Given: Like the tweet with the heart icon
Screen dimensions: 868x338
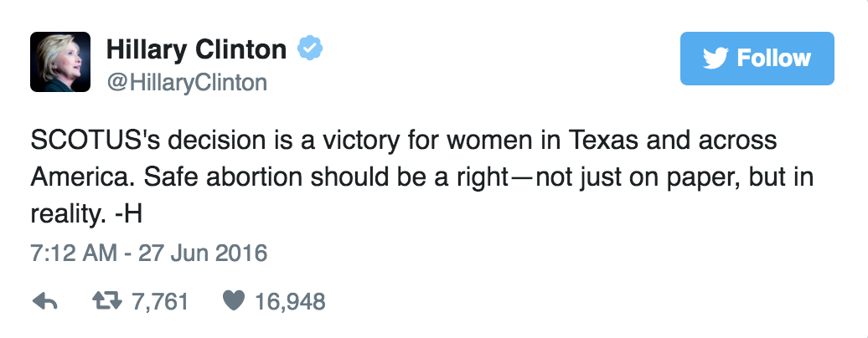Looking at the screenshot, I should click(235, 301).
